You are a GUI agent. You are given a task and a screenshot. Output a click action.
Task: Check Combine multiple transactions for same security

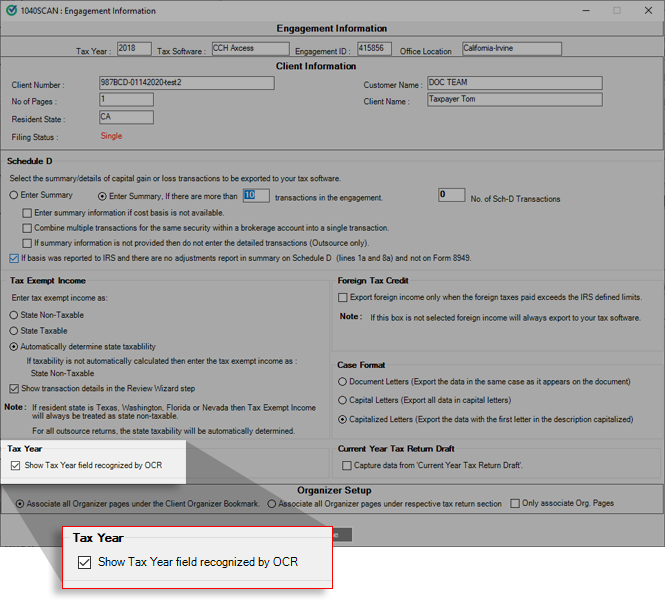pyautogui.click(x=27, y=228)
